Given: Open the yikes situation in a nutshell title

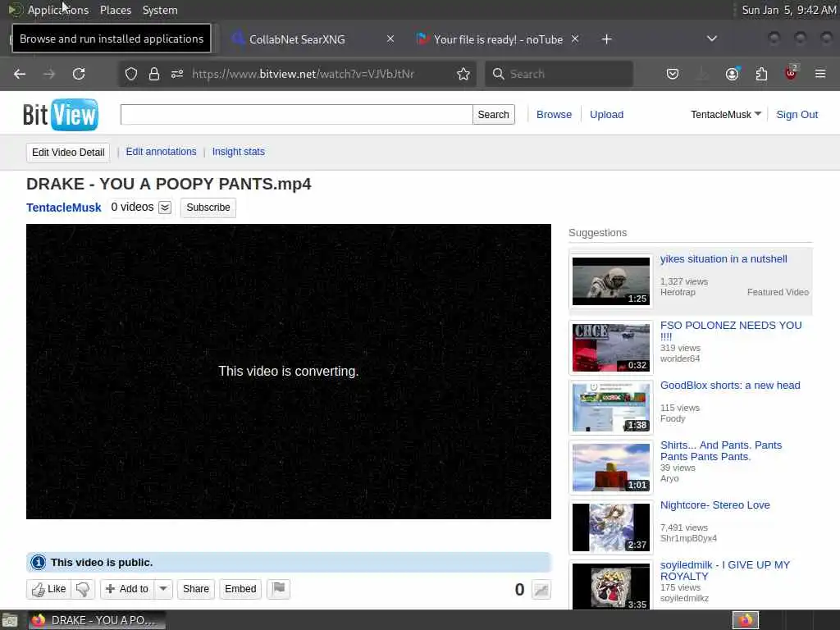Looking at the screenshot, I should [724, 258].
